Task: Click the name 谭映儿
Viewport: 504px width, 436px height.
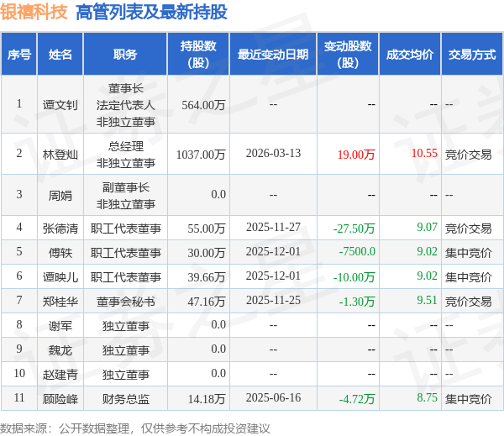Action: point(60,277)
